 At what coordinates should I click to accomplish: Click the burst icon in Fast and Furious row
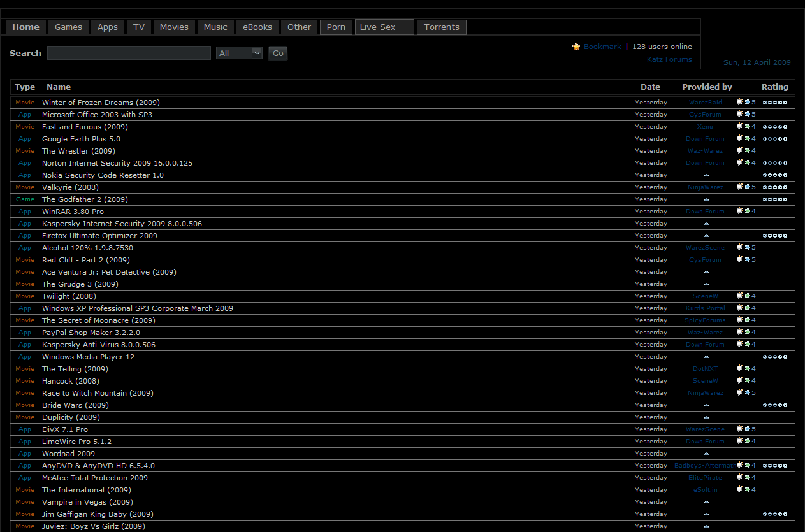740,126
